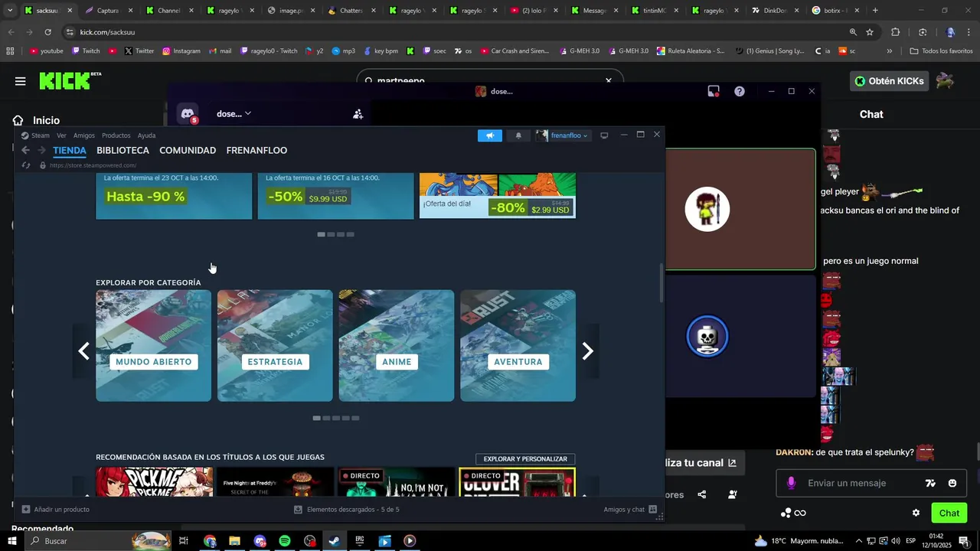Click purple microphone icon in chat input
The height and width of the screenshot is (551, 980).
coord(791,483)
